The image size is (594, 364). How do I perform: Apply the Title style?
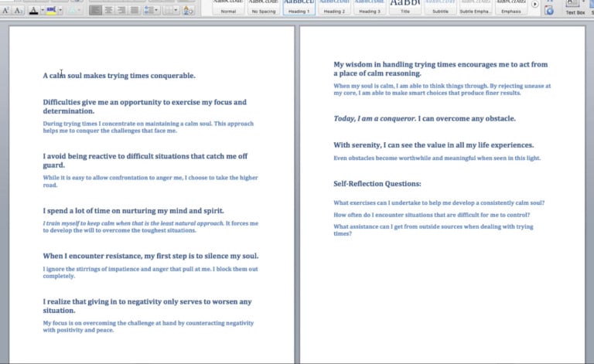click(405, 7)
